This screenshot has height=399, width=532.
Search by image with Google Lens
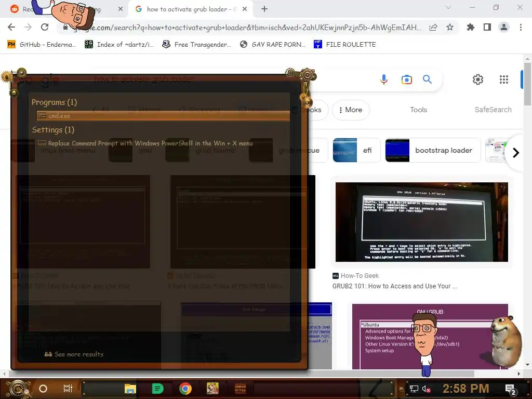[x=406, y=79]
